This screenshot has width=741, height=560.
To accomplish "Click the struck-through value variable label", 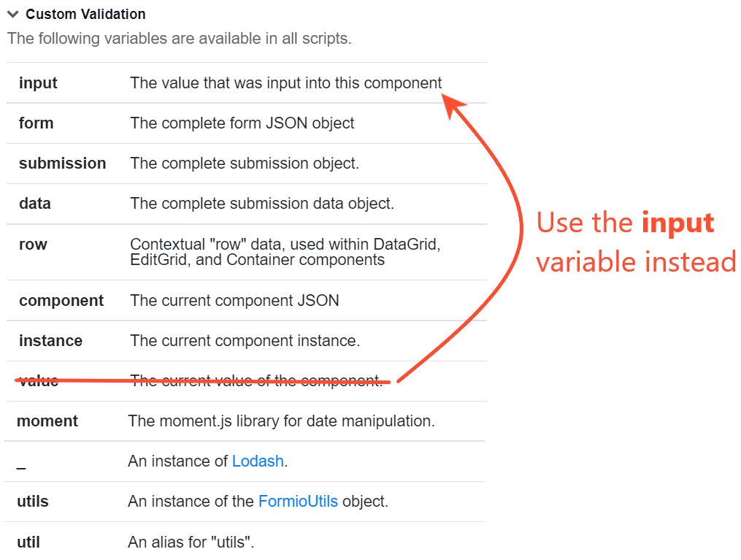I will tap(39, 380).
